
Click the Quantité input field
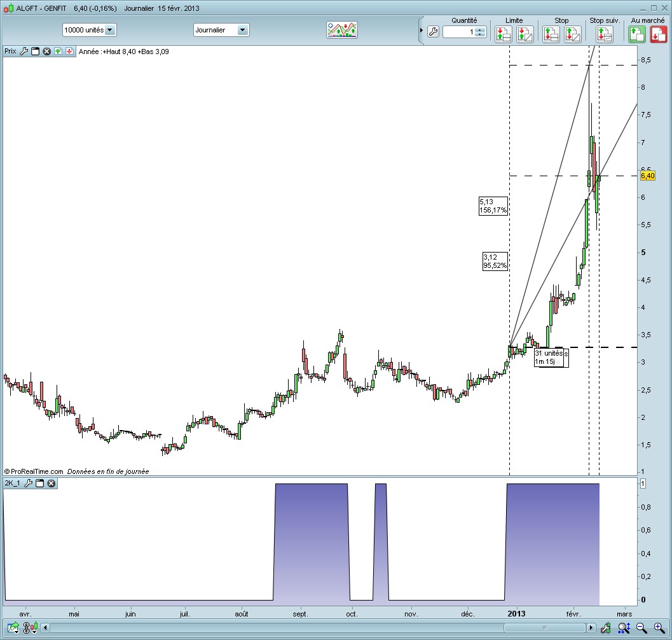(x=458, y=32)
